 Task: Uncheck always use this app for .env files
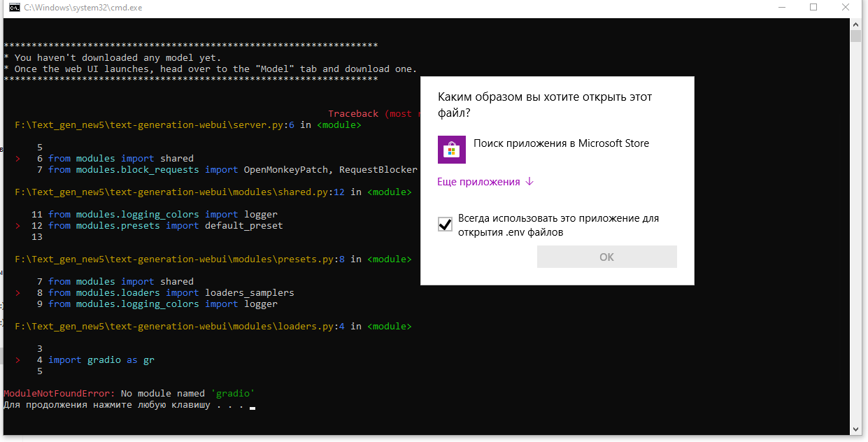445,224
